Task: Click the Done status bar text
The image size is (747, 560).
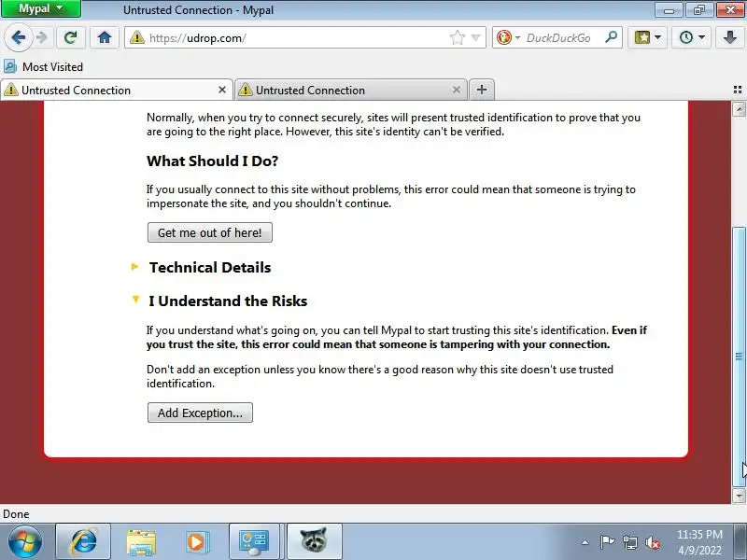Action: tap(16, 514)
